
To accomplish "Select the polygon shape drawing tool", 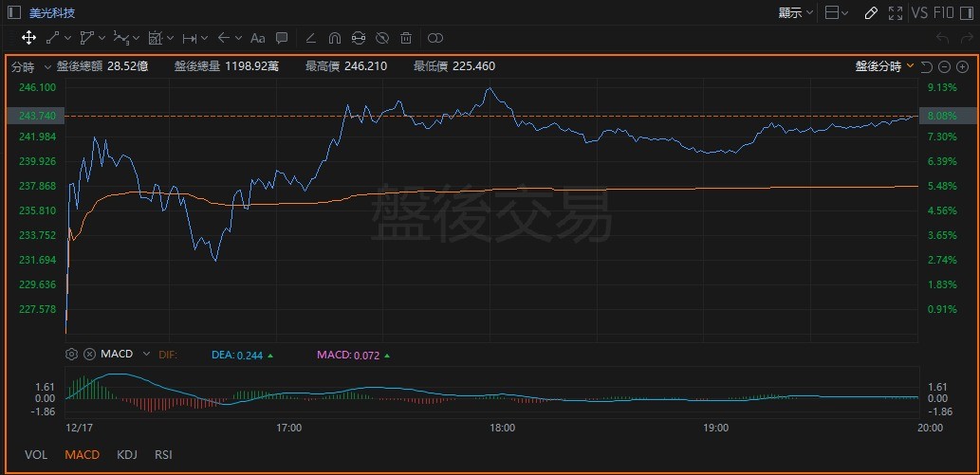I will pos(86,38).
